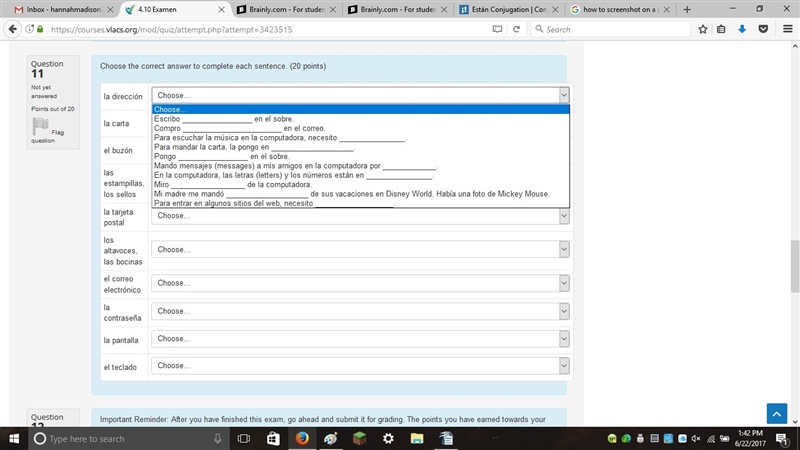Select option 'Para escuchar la música en la computadora'
Image resolution: width=800 pixels, height=450 pixels.
click(360, 138)
